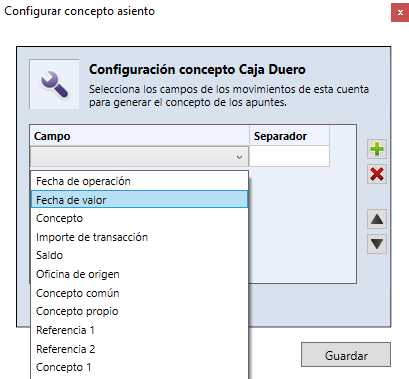Image resolution: width=409 pixels, height=379 pixels.
Task: Click the red X delete row icon
Action: click(x=377, y=174)
